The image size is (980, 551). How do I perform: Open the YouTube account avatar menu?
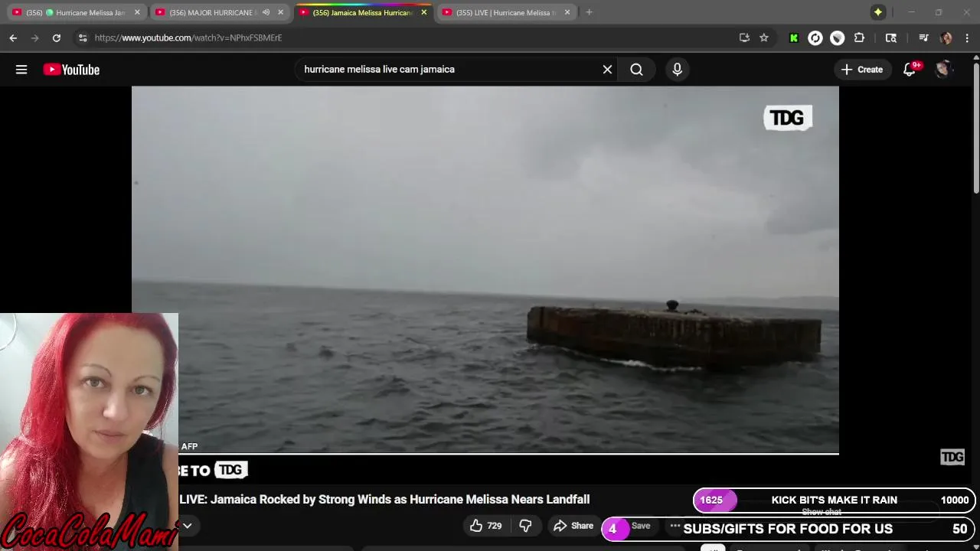(x=943, y=70)
